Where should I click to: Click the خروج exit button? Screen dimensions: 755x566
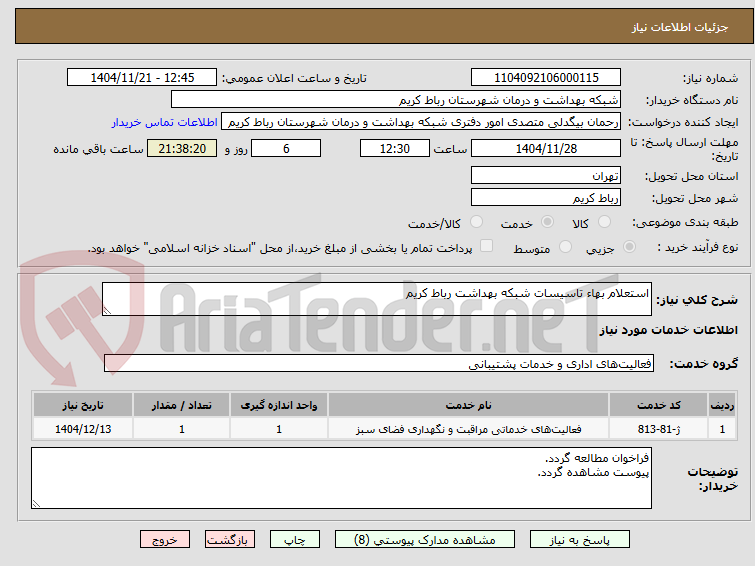165,540
